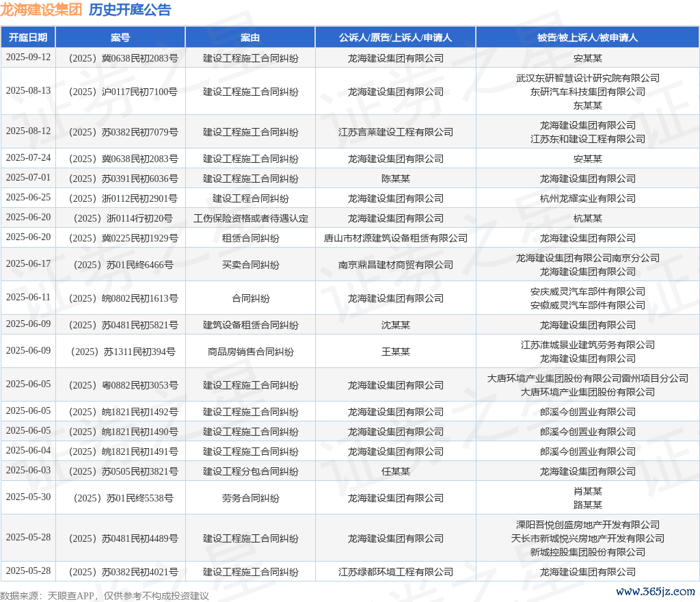Open plaintiff 江苏绿都环境工程有限公司

395,572
